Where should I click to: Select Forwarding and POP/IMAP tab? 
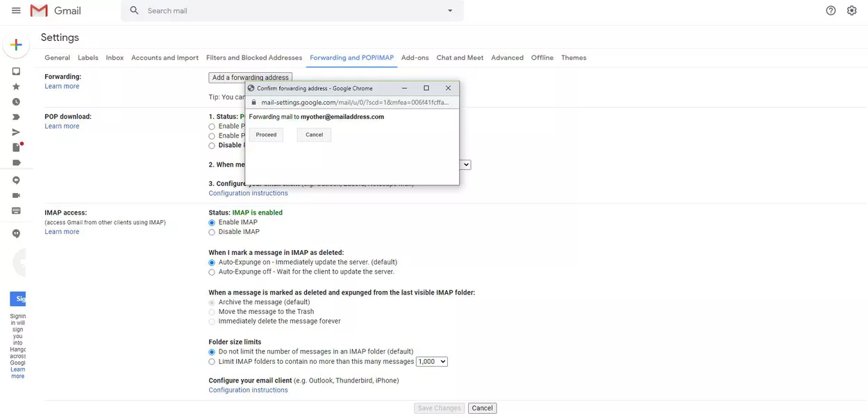(351, 58)
